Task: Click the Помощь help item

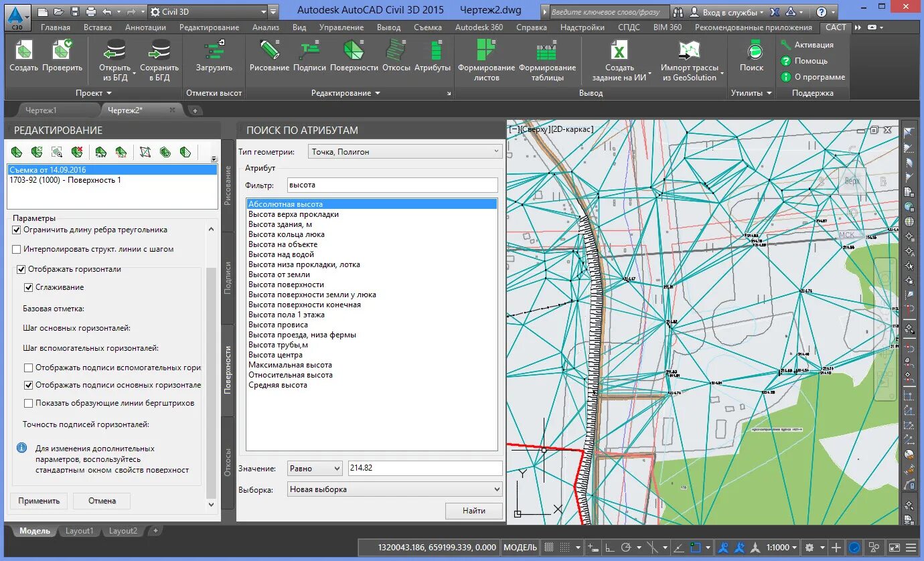Action: point(804,61)
